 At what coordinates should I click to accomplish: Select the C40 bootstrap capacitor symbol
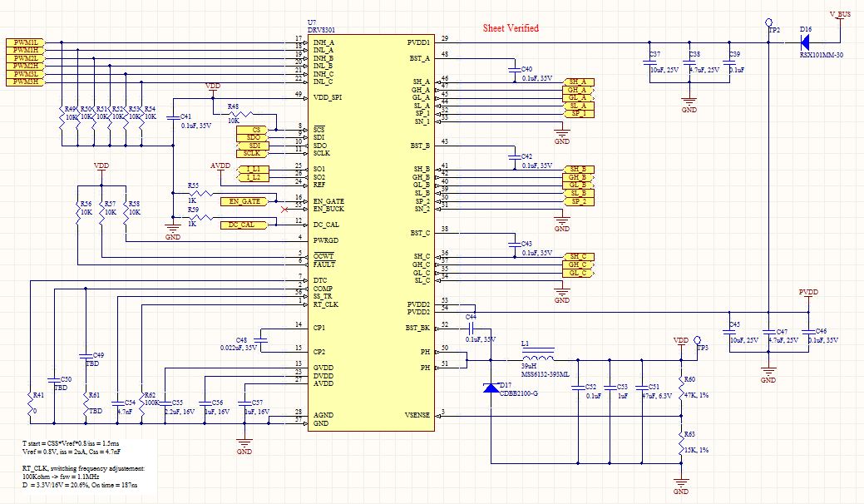coord(514,69)
